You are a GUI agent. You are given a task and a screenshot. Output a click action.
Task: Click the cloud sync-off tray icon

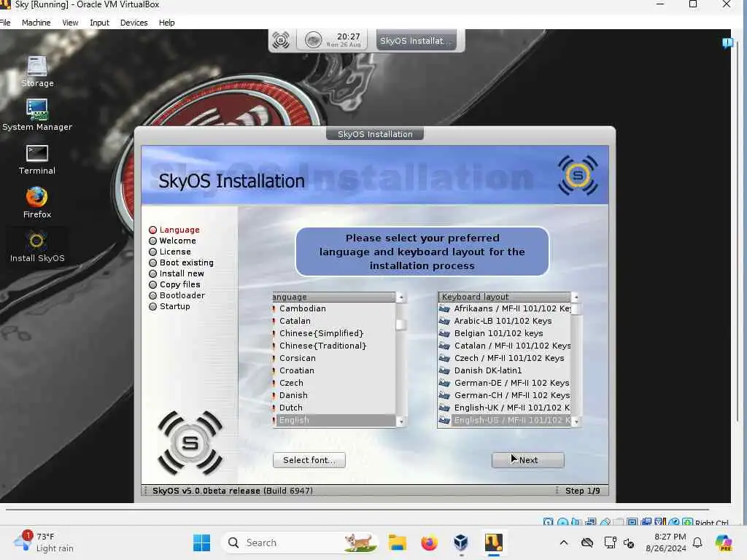click(x=587, y=542)
